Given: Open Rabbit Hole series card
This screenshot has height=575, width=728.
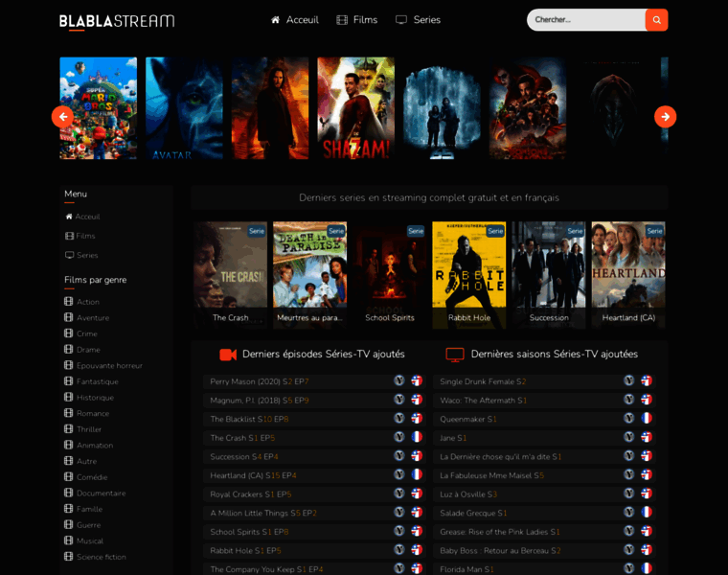Looking at the screenshot, I should pos(469,275).
